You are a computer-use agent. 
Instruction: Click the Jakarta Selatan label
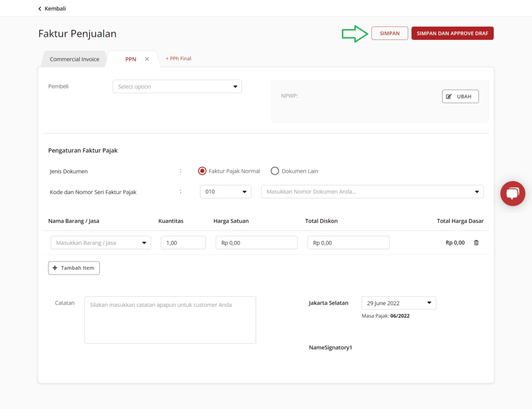[x=328, y=303]
